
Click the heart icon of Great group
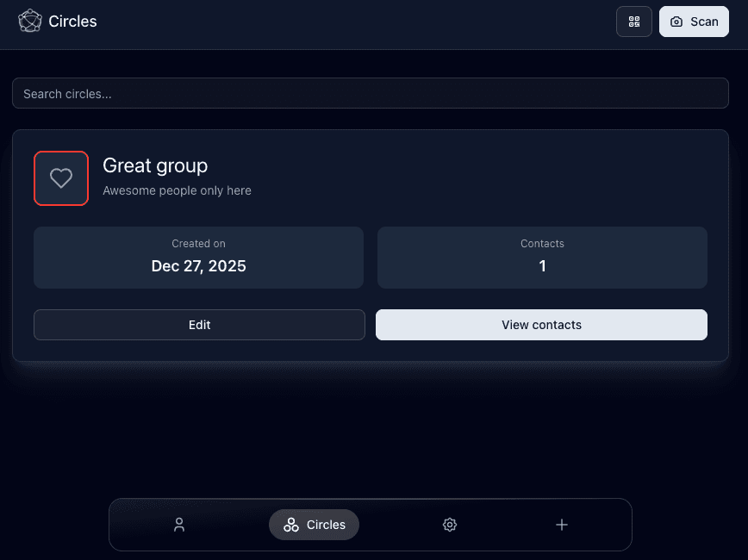click(61, 178)
